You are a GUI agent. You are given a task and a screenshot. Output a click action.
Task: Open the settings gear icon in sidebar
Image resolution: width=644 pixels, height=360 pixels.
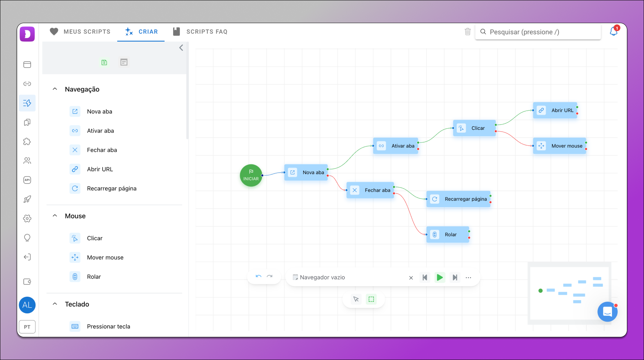27,218
